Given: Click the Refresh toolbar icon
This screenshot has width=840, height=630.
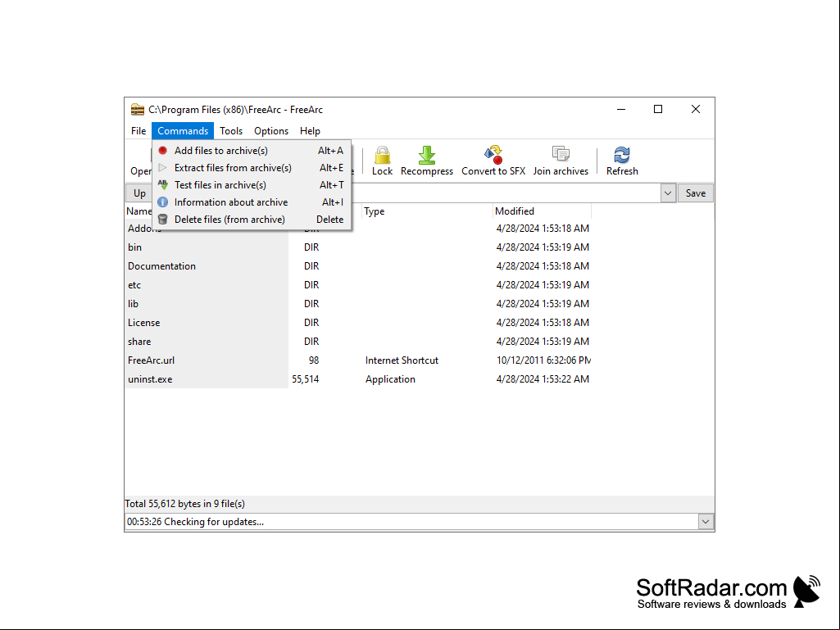Looking at the screenshot, I should (x=622, y=155).
